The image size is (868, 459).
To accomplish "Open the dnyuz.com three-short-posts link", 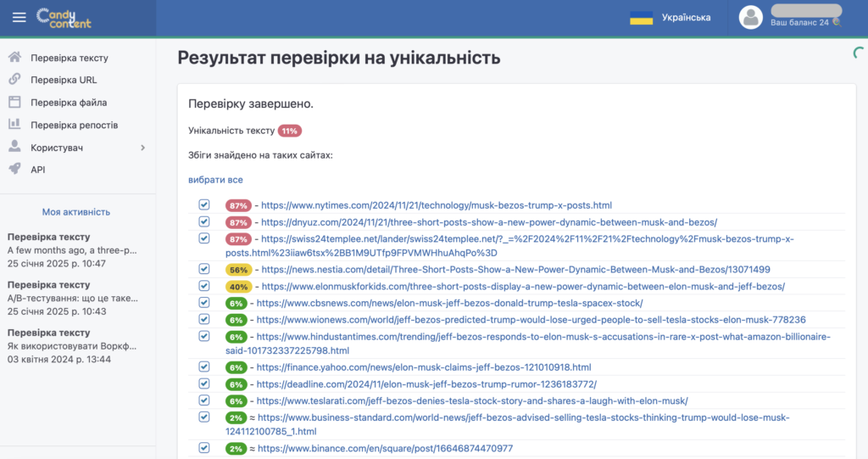I will [489, 222].
